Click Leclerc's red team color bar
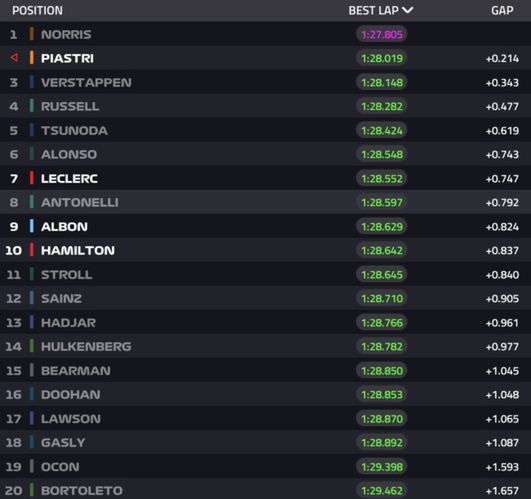Screen dimensions: 531x499 point(31,178)
